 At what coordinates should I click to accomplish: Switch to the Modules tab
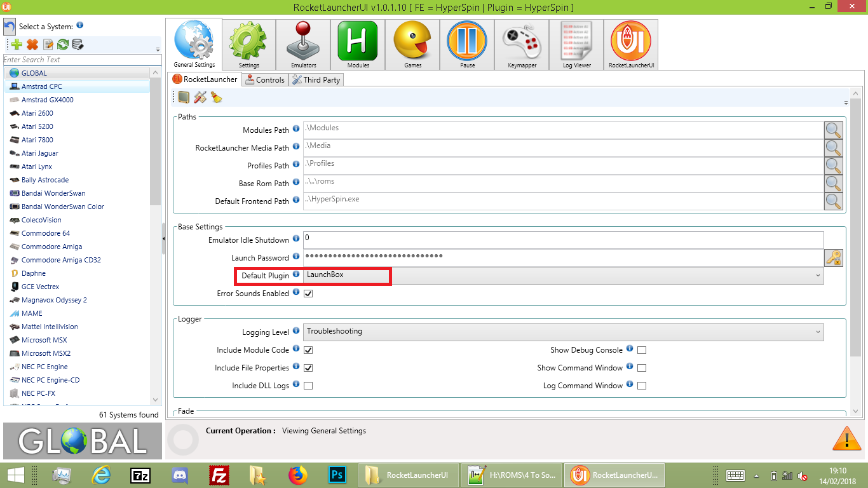358,44
